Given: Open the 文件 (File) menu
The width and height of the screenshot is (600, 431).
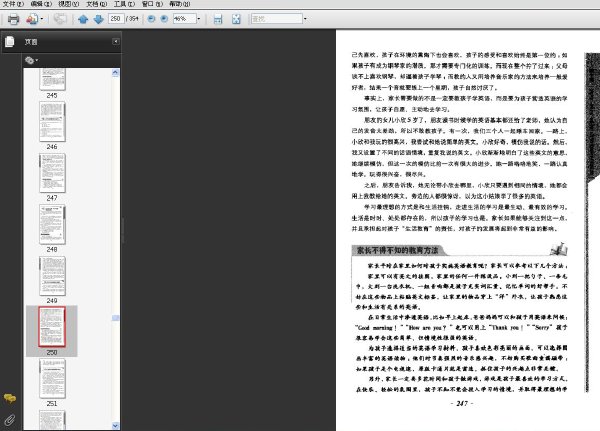Looking at the screenshot, I should pos(13,4).
